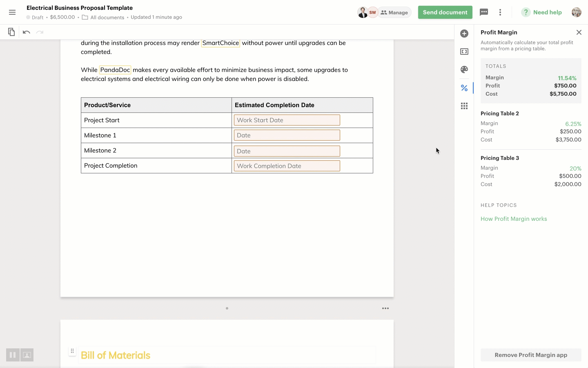Grab the Bill of Materials block handle
The image size is (588, 368).
[x=72, y=351]
